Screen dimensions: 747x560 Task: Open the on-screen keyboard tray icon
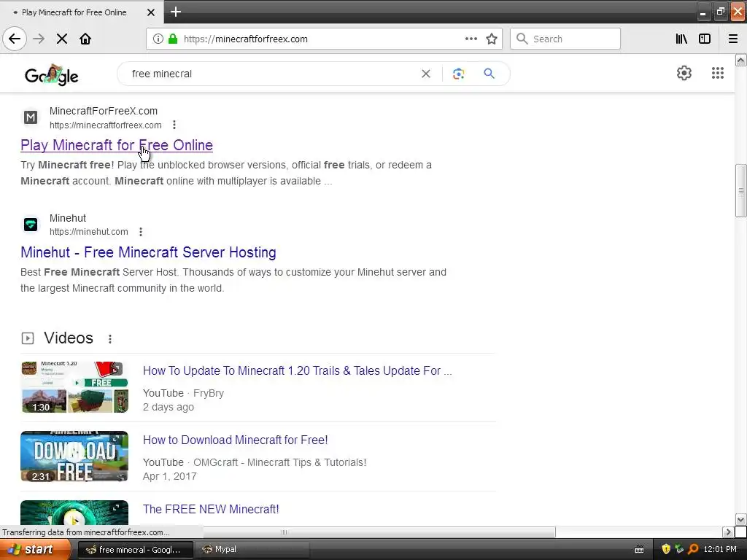pos(639,550)
